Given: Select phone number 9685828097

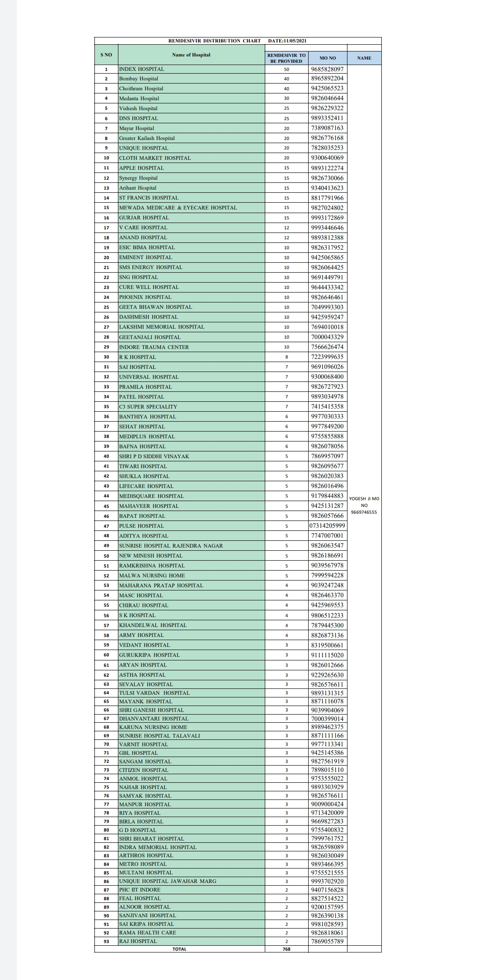Looking at the screenshot, I should click(327, 69).
